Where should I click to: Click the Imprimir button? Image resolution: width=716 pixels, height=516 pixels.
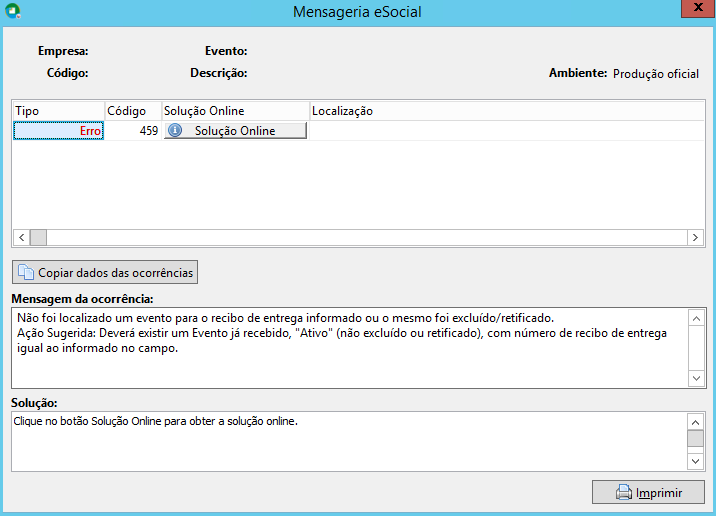coord(648,492)
